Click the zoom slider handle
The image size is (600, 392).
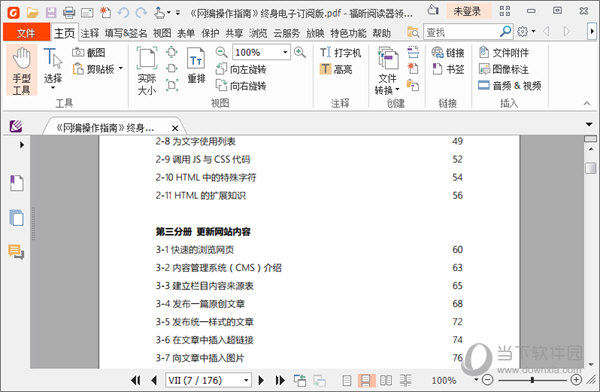coord(532,380)
